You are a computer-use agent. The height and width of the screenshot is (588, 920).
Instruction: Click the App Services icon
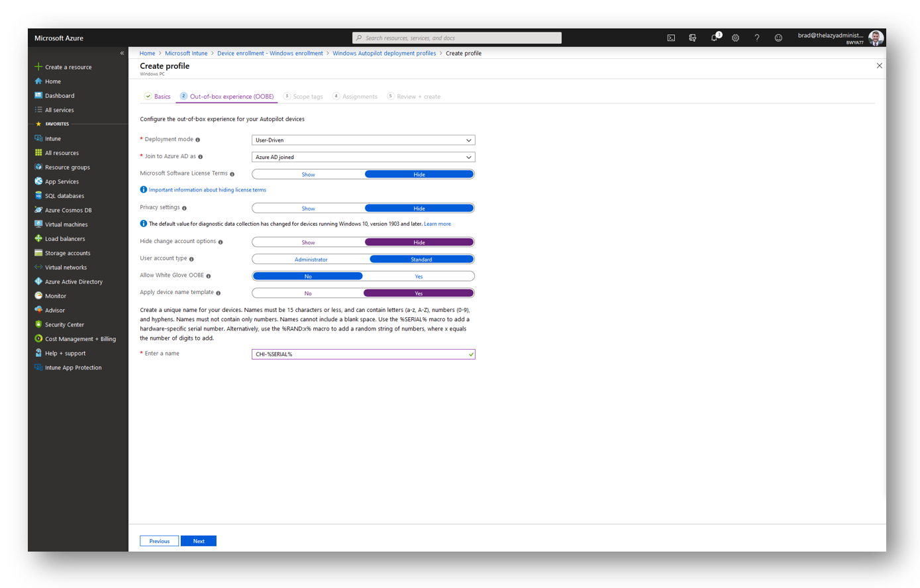pos(38,181)
